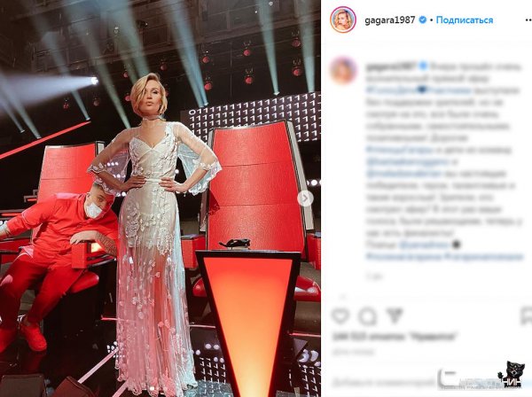
Task: Click the blurred avatar beside the caption
Action: [x=343, y=71]
